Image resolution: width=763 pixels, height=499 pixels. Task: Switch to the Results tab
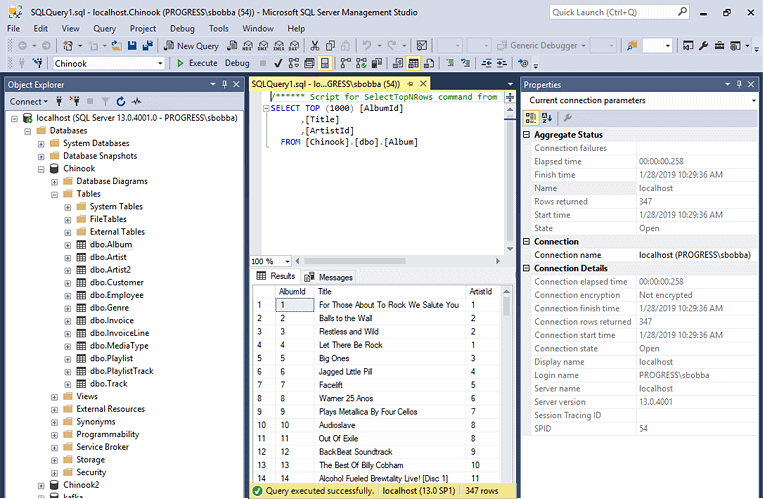pyautogui.click(x=276, y=276)
